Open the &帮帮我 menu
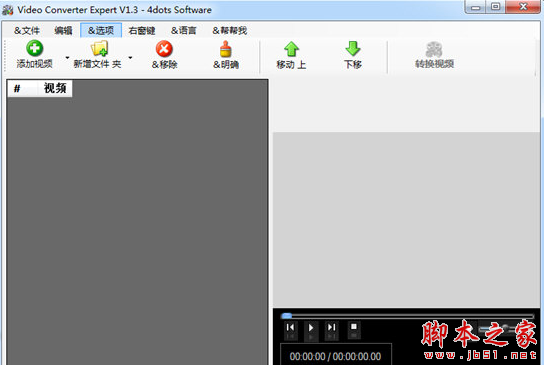544x365 pixels. pyautogui.click(x=229, y=31)
